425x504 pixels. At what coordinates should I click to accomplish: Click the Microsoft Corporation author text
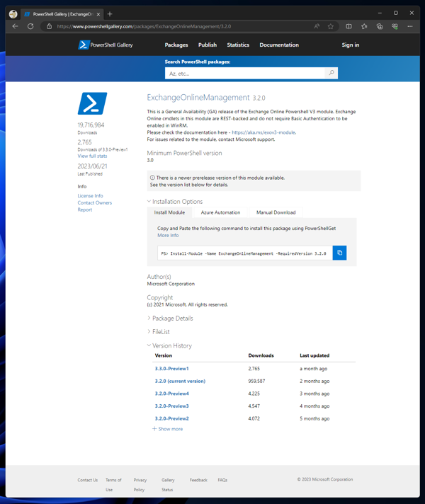pyautogui.click(x=171, y=284)
